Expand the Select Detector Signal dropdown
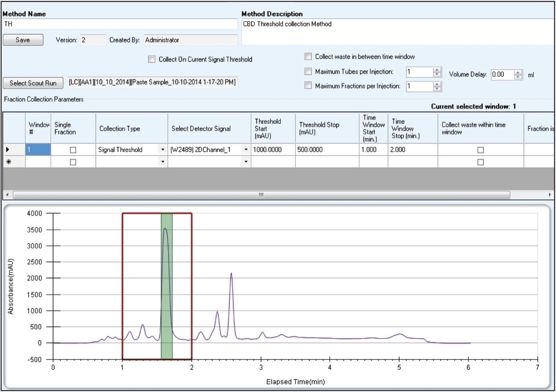This screenshot has height=392, width=556. click(x=246, y=150)
